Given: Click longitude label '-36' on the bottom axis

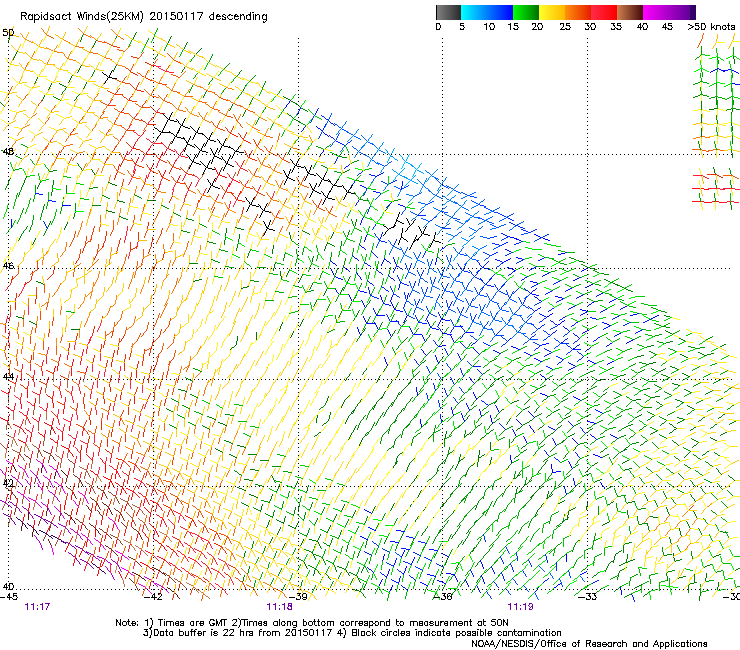Looking at the screenshot, I should 443,597.
